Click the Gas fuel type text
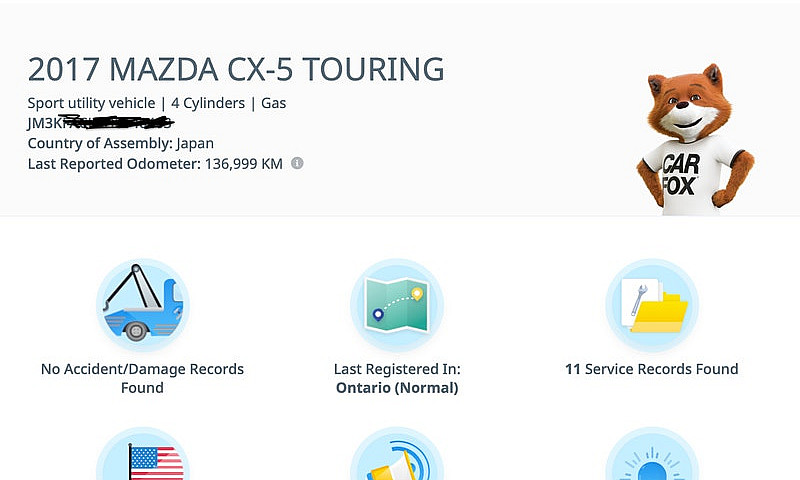800x480 pixels. pyautogui.click(x=273, y=103)
